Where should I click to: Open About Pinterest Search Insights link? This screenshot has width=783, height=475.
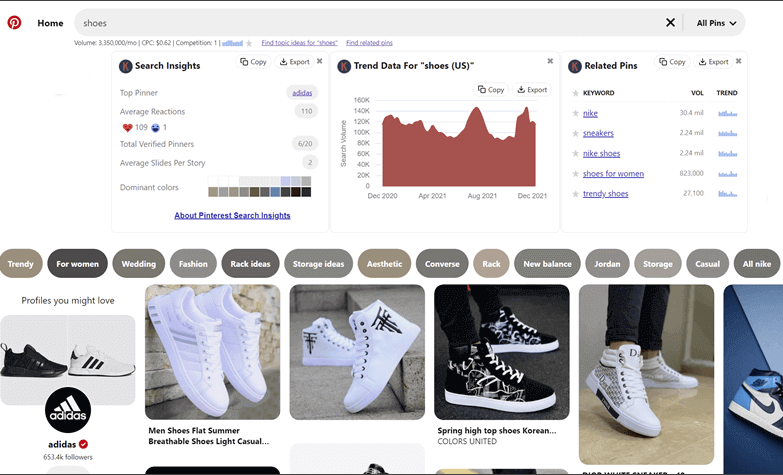coord(232,215)
